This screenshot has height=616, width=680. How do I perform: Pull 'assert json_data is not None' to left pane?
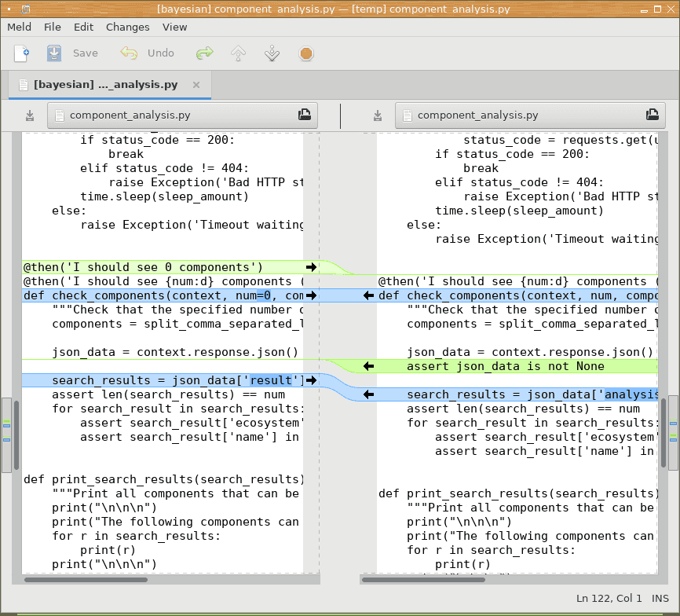click(368, 366)
